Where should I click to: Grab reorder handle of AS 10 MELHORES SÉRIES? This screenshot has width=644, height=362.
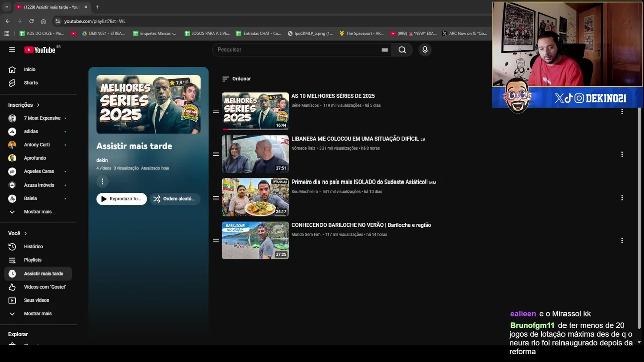point(216,111)
